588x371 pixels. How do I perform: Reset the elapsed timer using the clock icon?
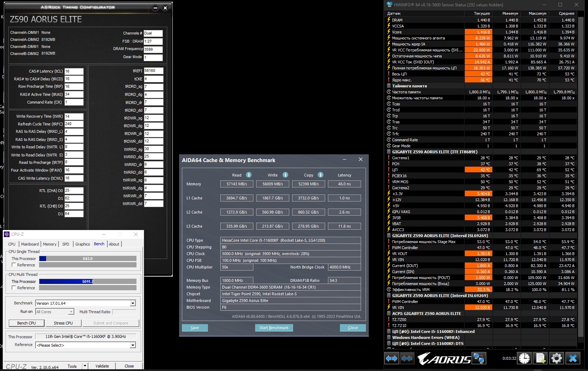[524, 359]
